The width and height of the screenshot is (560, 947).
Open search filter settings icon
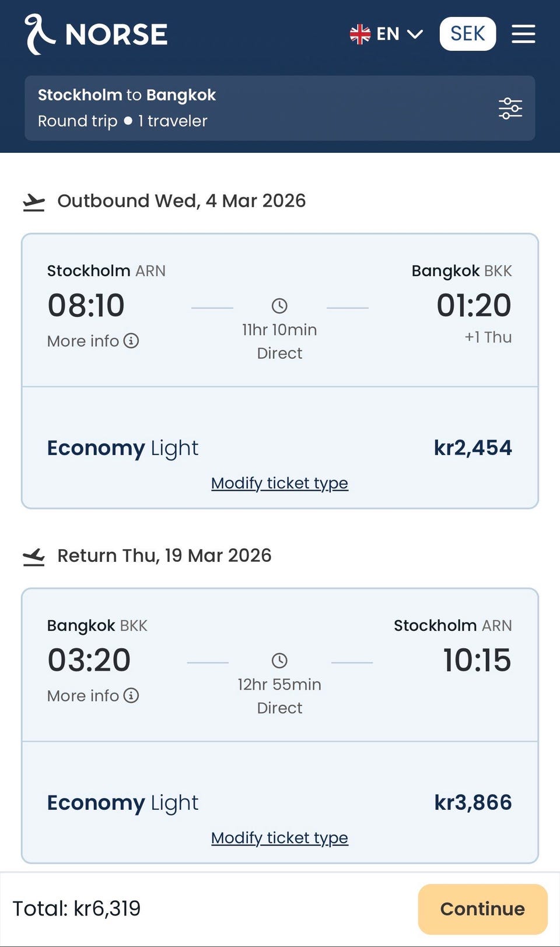click(510, 109)
